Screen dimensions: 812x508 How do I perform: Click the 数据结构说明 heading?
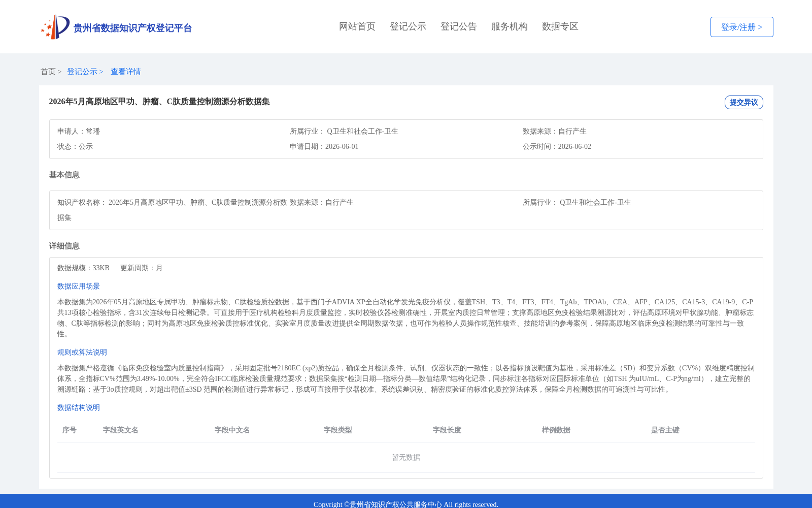pos(79,407)
